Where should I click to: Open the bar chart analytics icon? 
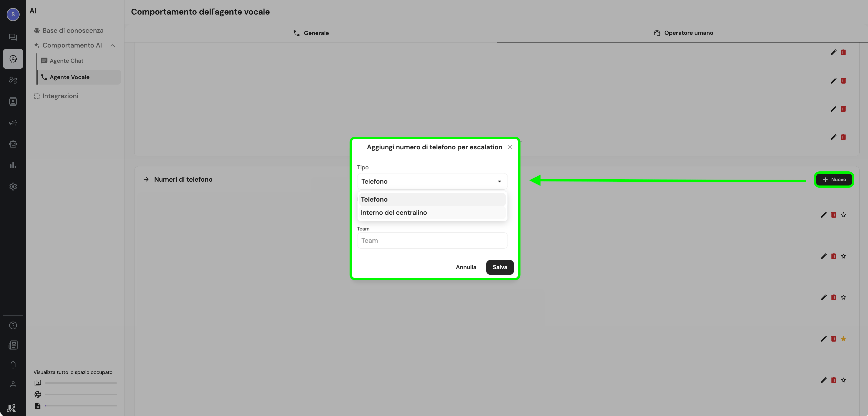click(x=13, y=165)
